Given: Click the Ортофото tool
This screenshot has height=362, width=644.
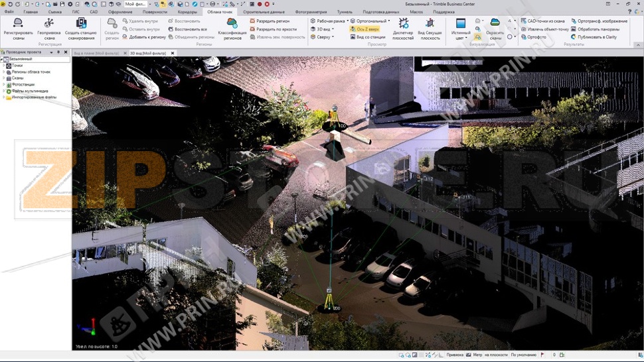Looking at the screenshot, I should 534,37.
